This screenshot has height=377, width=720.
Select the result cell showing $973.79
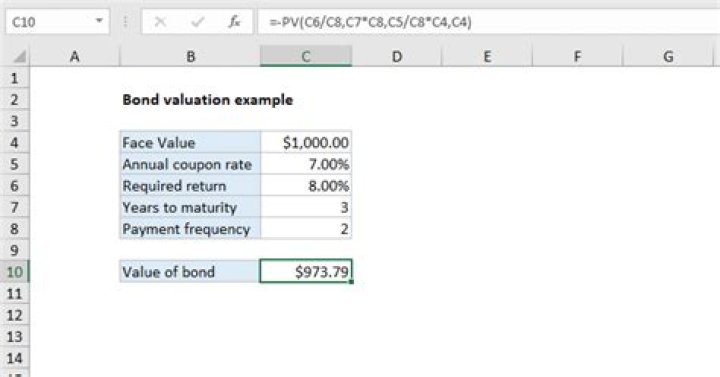coord(306,272)
